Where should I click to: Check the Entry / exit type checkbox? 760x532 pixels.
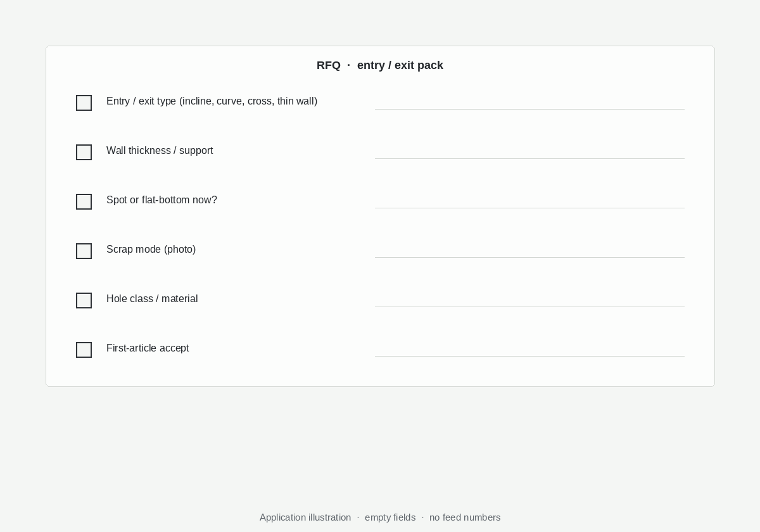pyautogui.click(x=84, y=103)
